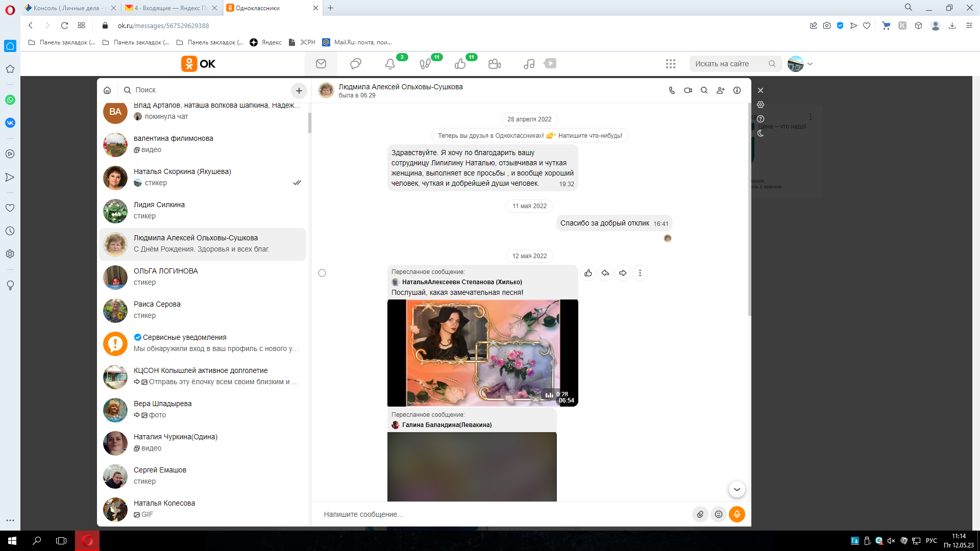Open OK messages envelope icon

[x=321, y=64]
